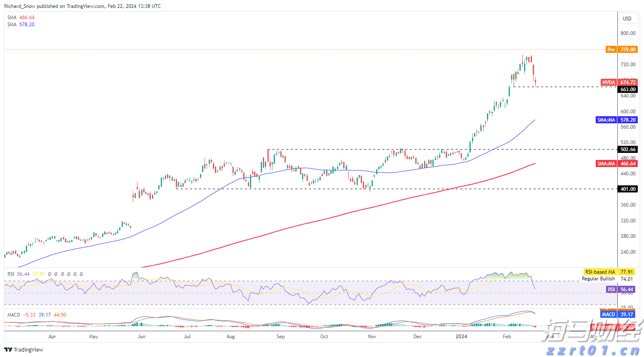The image size is (644, 357).
Task: Click the Richard_Snow publication link at the top
Action: tap(19, 6)
